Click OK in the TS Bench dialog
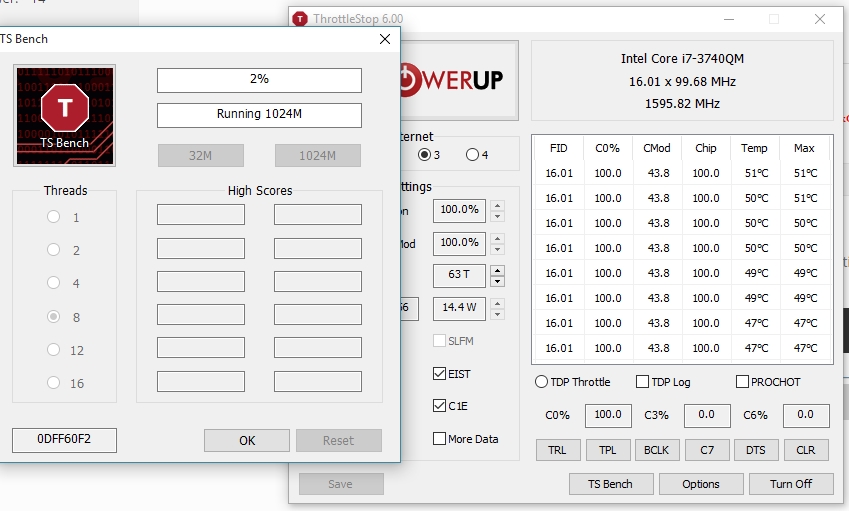Screen dimensions: 849x511 pos(247,441)
